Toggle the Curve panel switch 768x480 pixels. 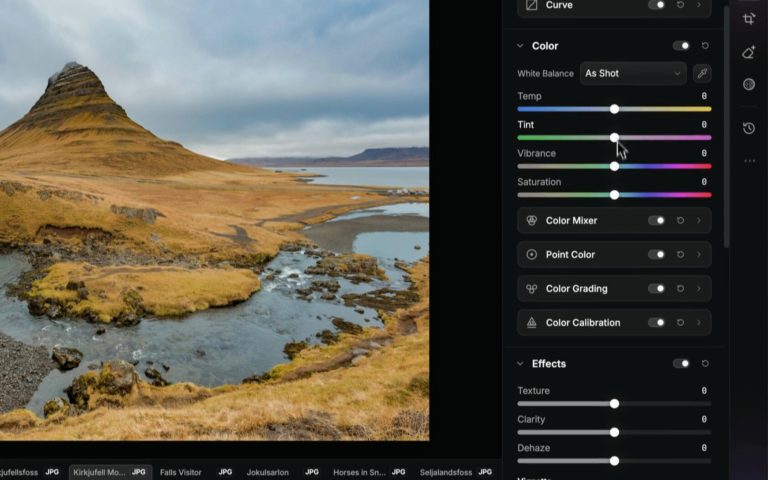point(656,5)
